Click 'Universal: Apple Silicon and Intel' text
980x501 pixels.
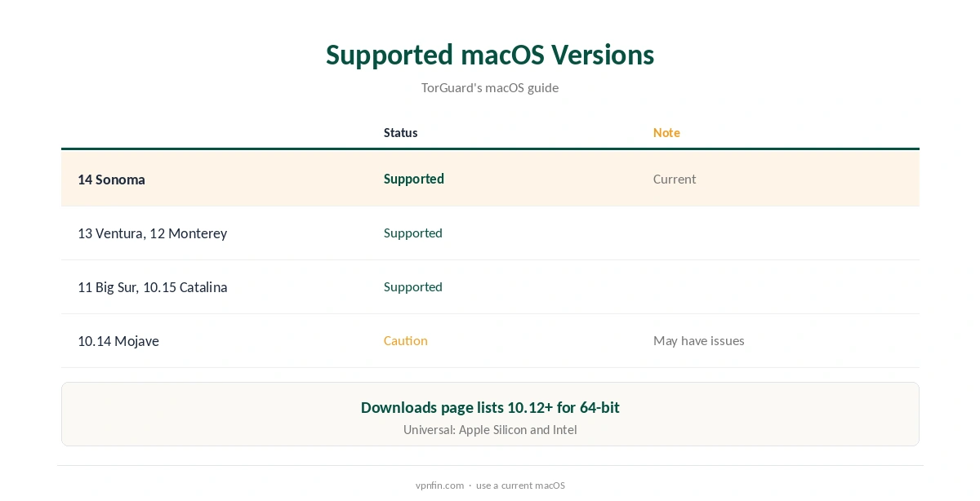pos(490,429)
